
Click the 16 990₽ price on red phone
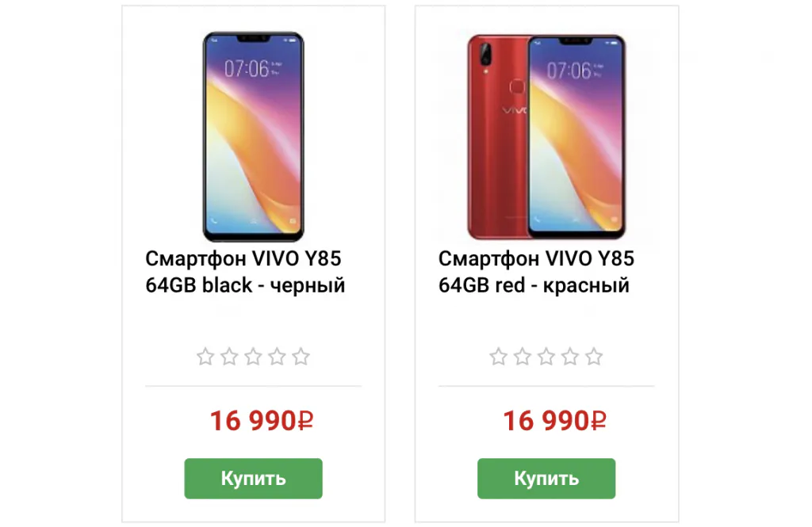click(554, 420)
